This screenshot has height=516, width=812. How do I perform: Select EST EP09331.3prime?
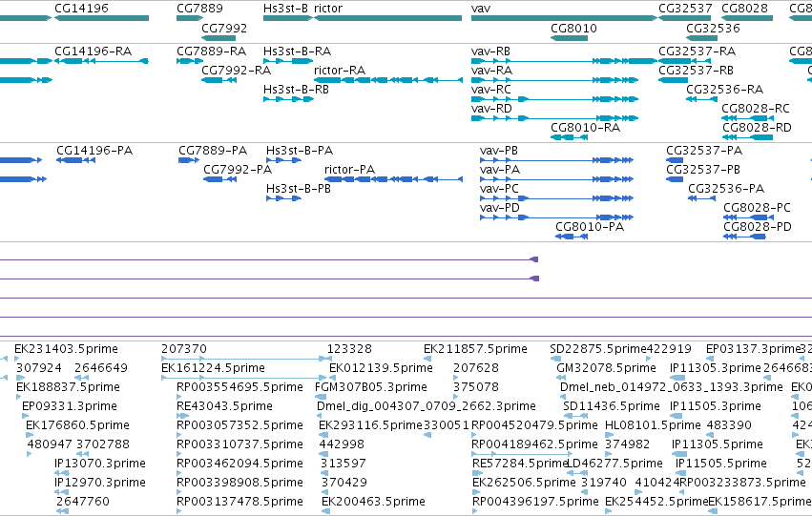(x=70, y=406)
